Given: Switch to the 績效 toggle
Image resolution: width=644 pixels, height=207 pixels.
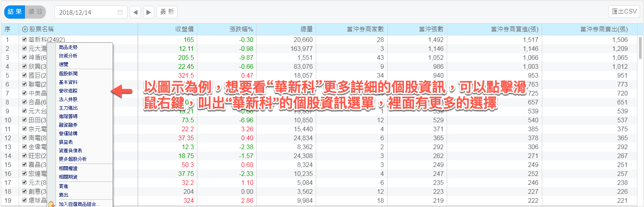Looking at the screenshot, I should point(35,12).
